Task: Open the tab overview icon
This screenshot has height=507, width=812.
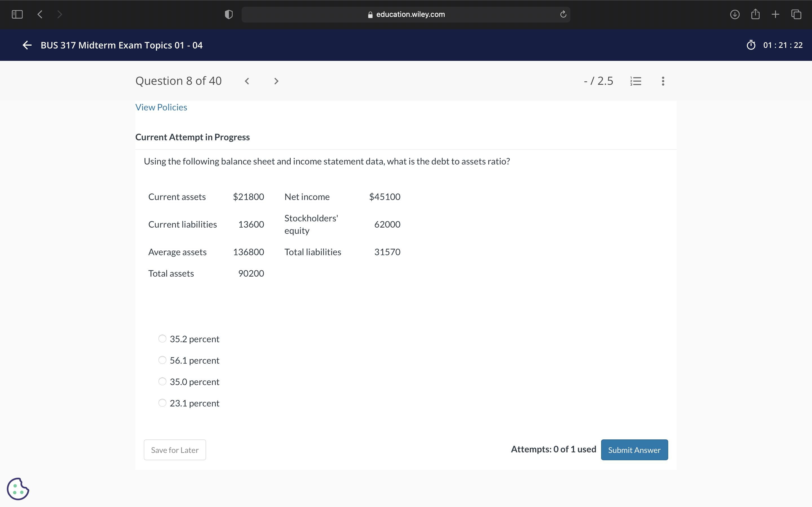Action: pos(796,14)
